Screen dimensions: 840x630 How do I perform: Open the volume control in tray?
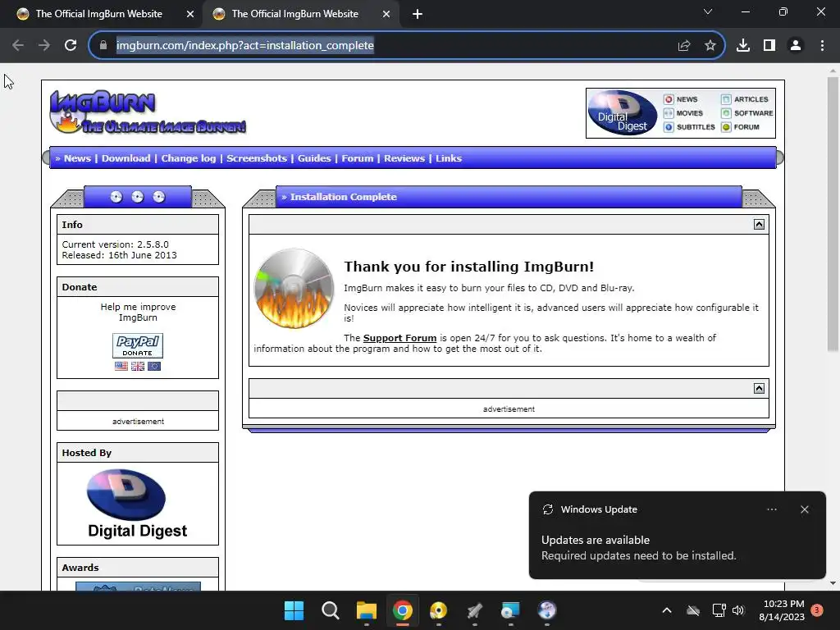[x=738, y=610]
